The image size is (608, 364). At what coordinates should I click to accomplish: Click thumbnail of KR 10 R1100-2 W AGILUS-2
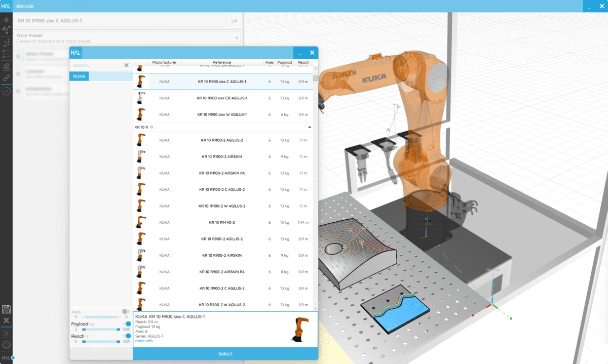(141, 206)
